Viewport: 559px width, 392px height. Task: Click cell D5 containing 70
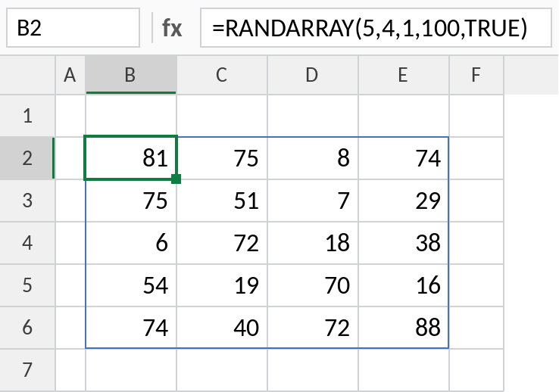click(313, 285)
